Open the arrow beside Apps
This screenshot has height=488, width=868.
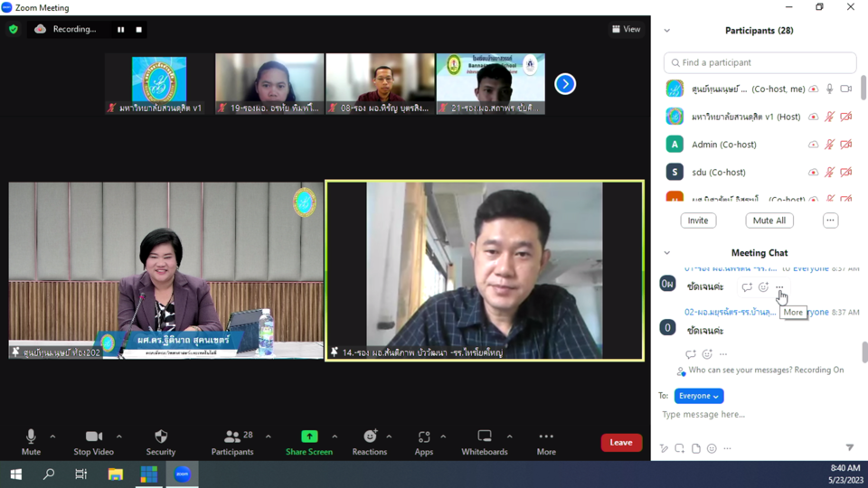443,436
